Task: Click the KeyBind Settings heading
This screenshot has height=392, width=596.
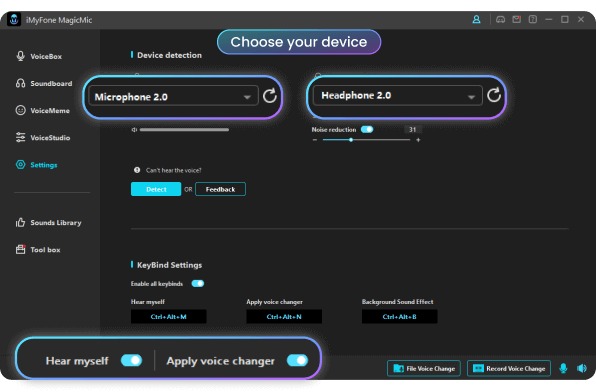Action: (x=170, y=265)
